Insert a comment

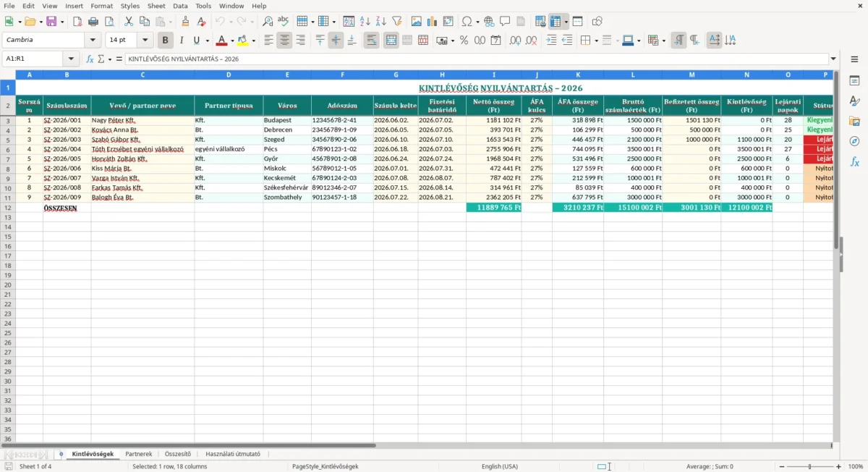coord(506,22)
